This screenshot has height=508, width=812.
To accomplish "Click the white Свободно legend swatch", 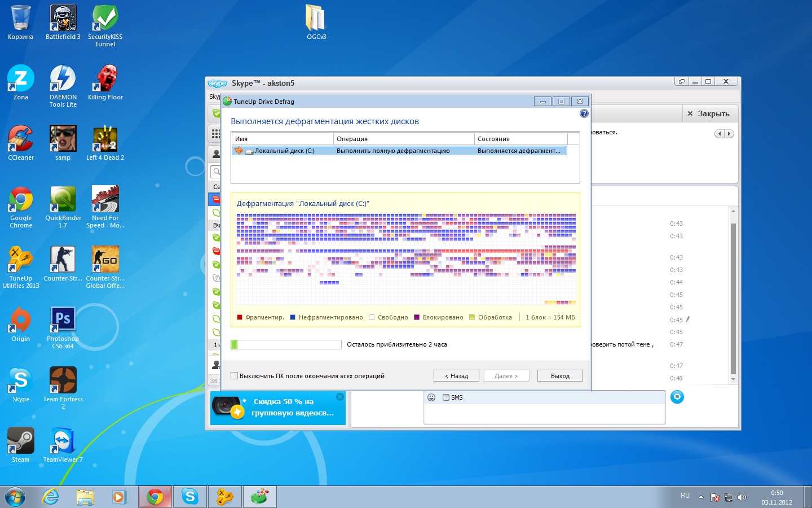I will (x=372, y=317).
